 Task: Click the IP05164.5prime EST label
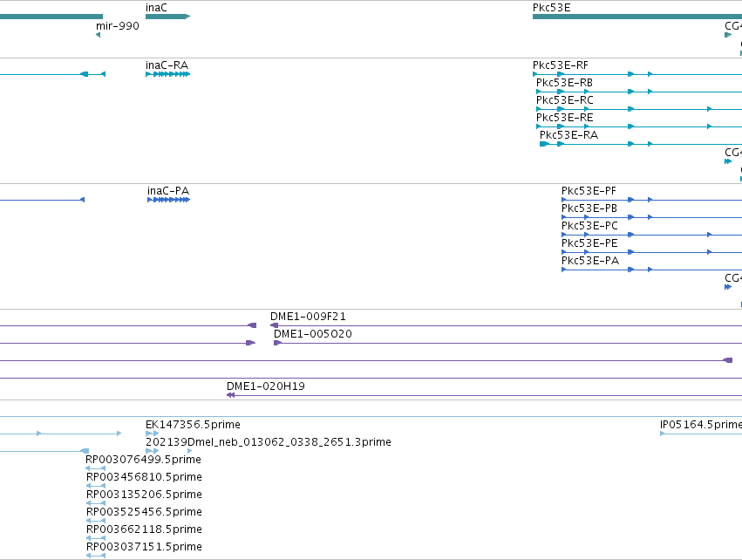701,425
